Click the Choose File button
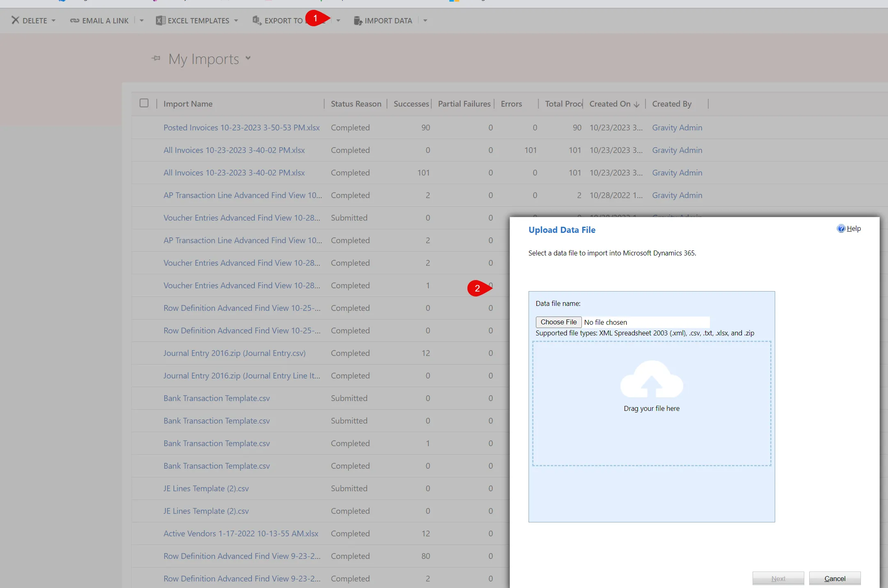 pyautogui.click(x=558, y=322)
